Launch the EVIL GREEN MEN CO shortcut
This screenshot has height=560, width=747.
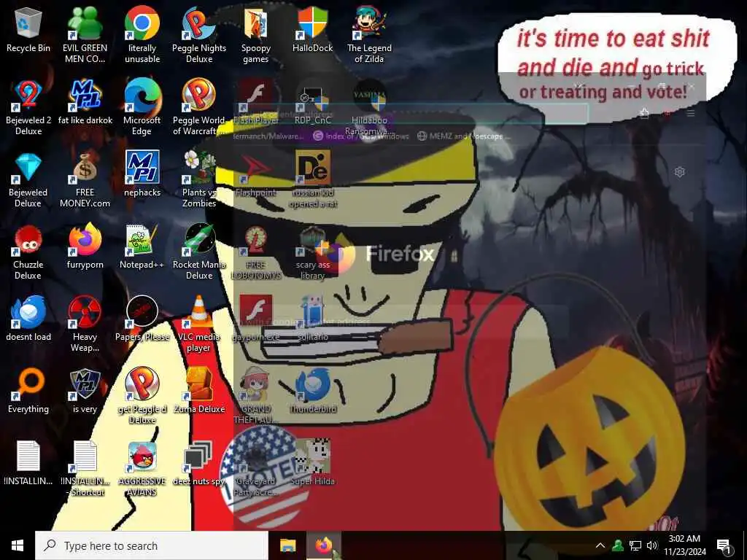point(85,35)
